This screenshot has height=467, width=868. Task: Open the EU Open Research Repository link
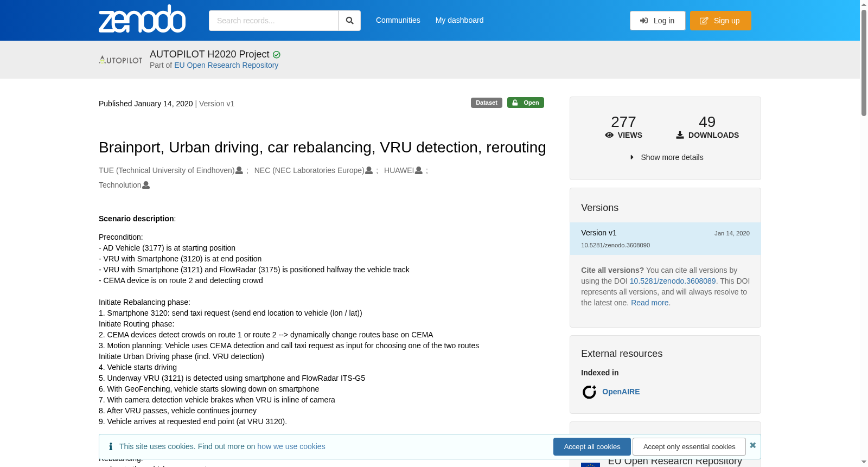(x=226, y=65)
